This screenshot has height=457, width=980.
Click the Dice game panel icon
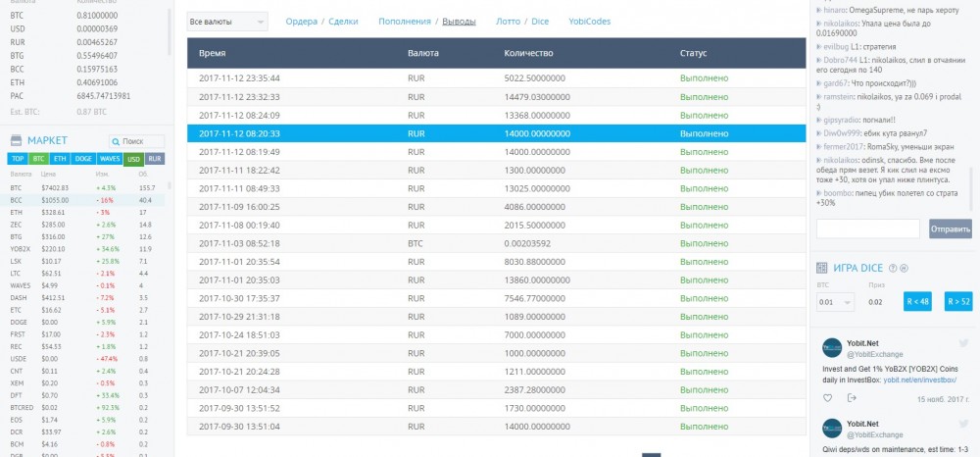point(823,269)
